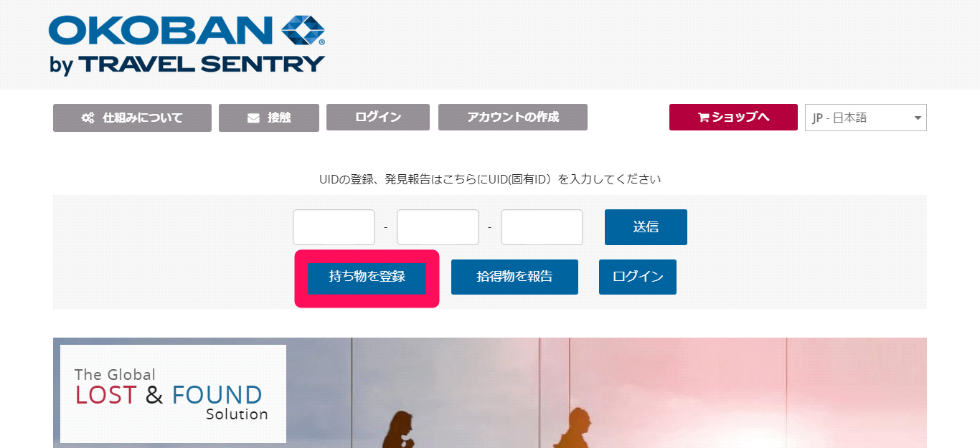The width and height of the screenshot is (980, 448).
Task: Expand the language selector arrow
Action: tap(918, 118)
